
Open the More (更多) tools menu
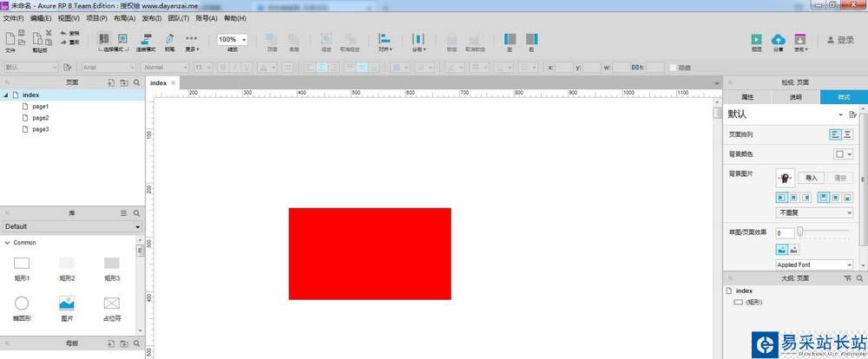[192, 42]
